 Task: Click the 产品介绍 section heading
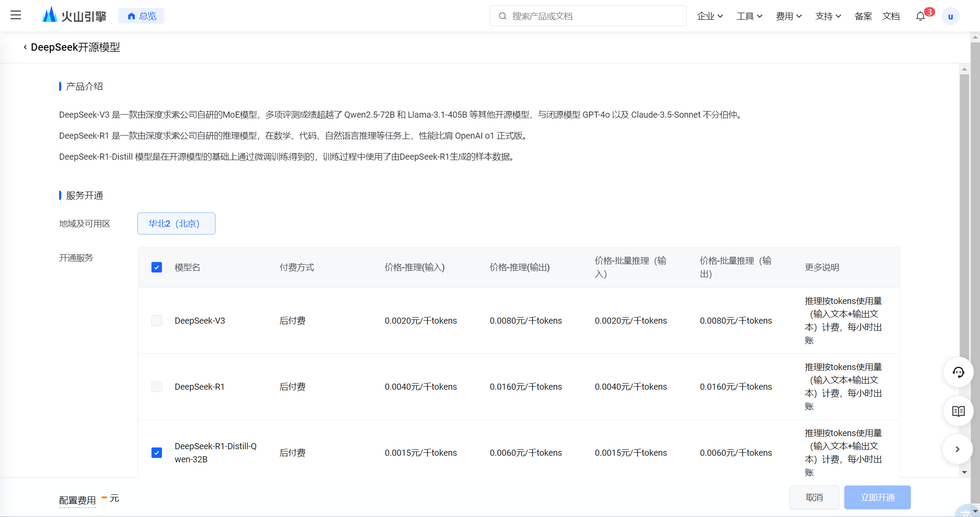(x=84, y=87)
